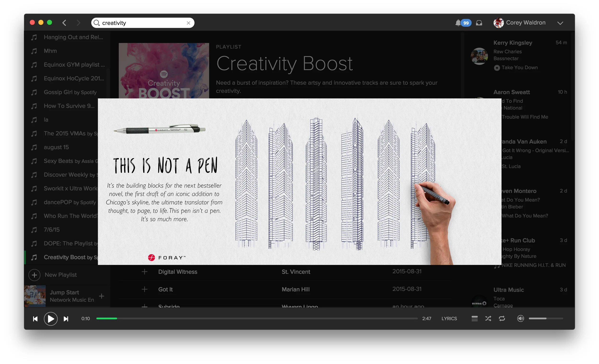The image size is (599, 364).
Task: Skip to the previous track
Action: coord(35,319)
